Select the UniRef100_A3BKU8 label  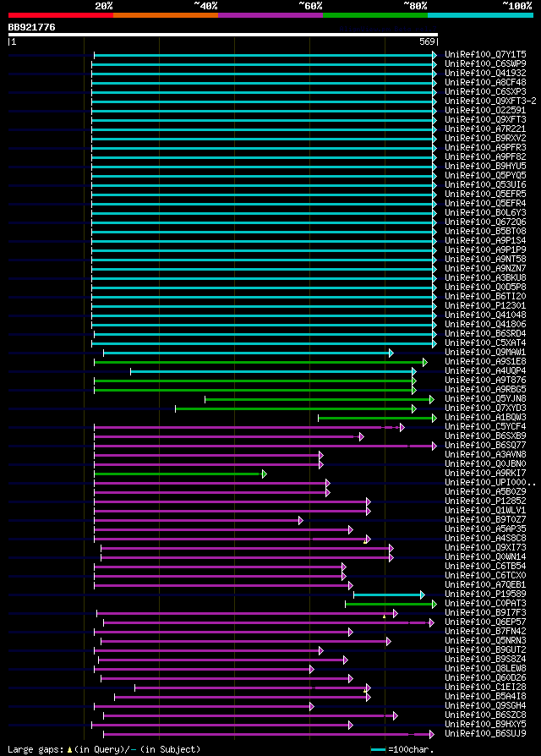click(x=485, y=278)
